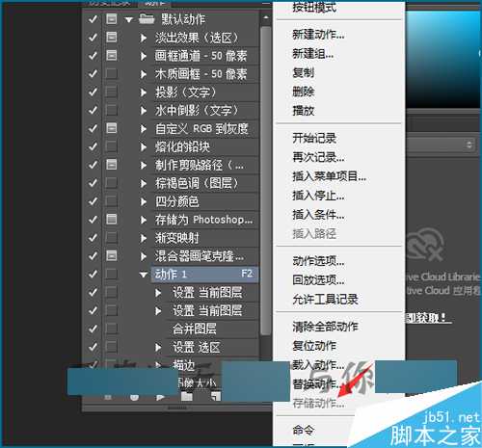
Task: Toggle dialog icon for 淡出效果（选区）
Action: [111, 38]
